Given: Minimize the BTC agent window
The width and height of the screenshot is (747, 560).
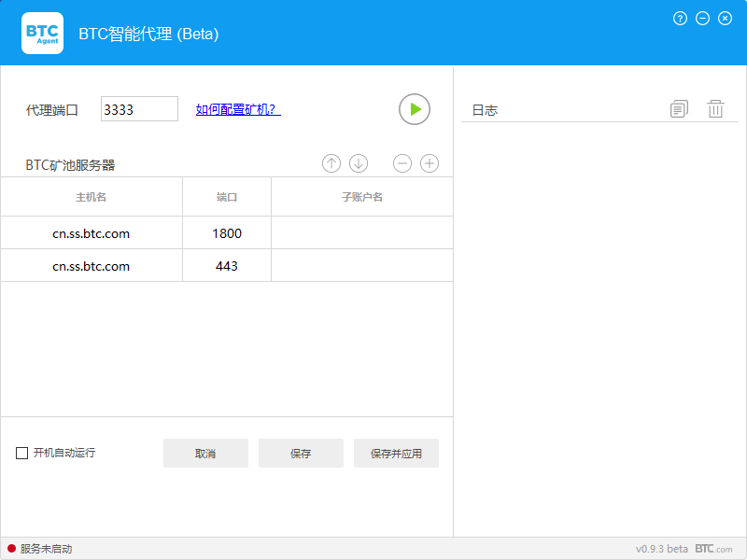Looking at the screenshot, I should 702,19.
